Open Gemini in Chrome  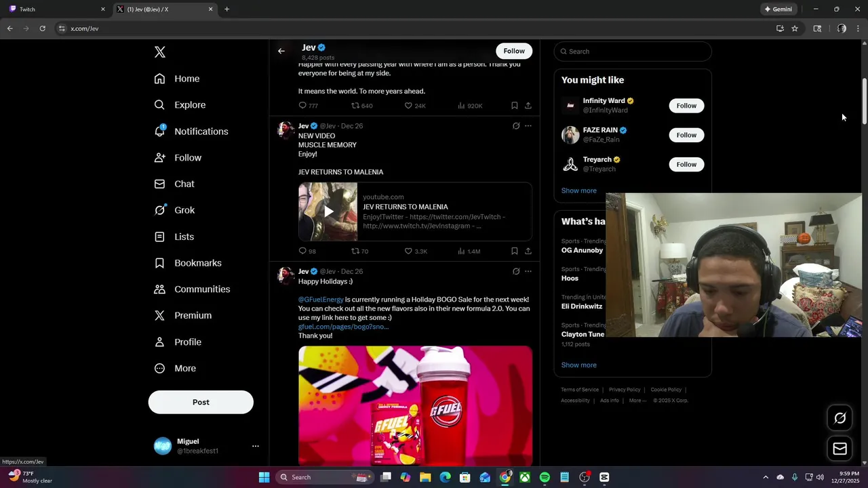pos(778,9)
